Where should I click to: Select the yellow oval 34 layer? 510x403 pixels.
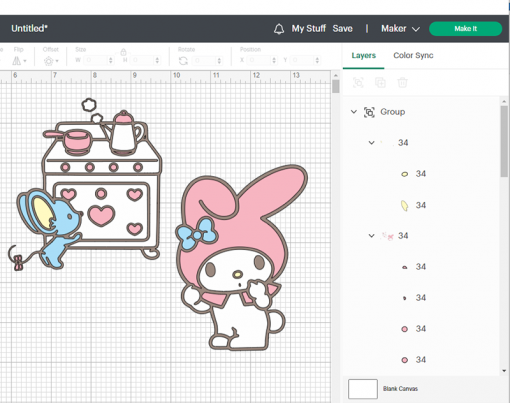tap(413, 174)
